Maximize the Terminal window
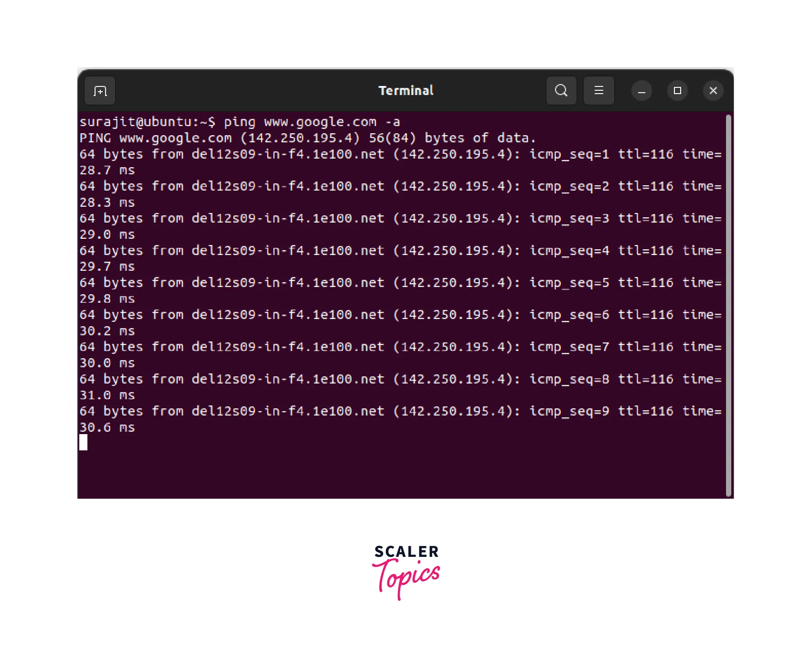Screen dimensions: 812x650 [x=677, y=91]
